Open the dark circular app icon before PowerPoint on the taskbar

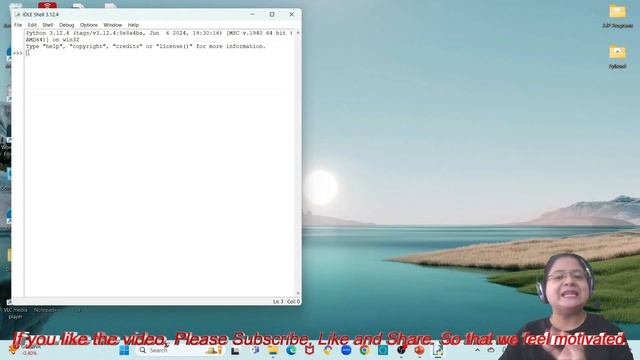point(401,350)
